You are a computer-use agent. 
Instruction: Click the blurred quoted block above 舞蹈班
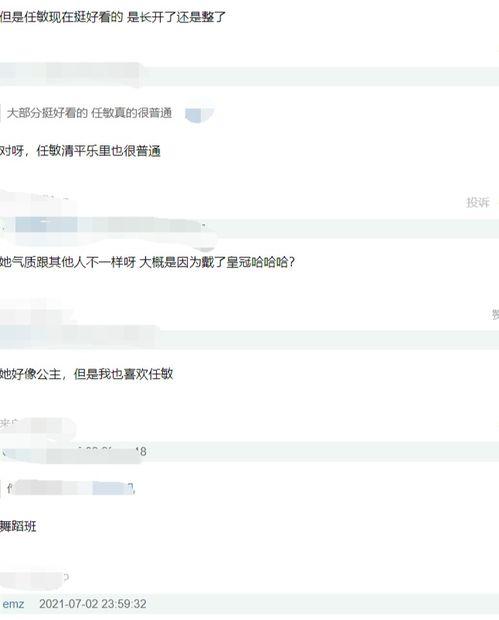[71, 488]
